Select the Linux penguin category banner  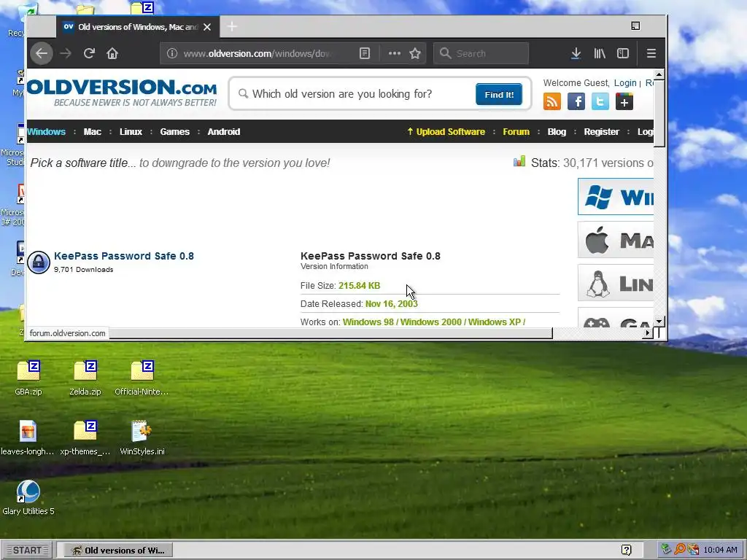pos(616,284)
